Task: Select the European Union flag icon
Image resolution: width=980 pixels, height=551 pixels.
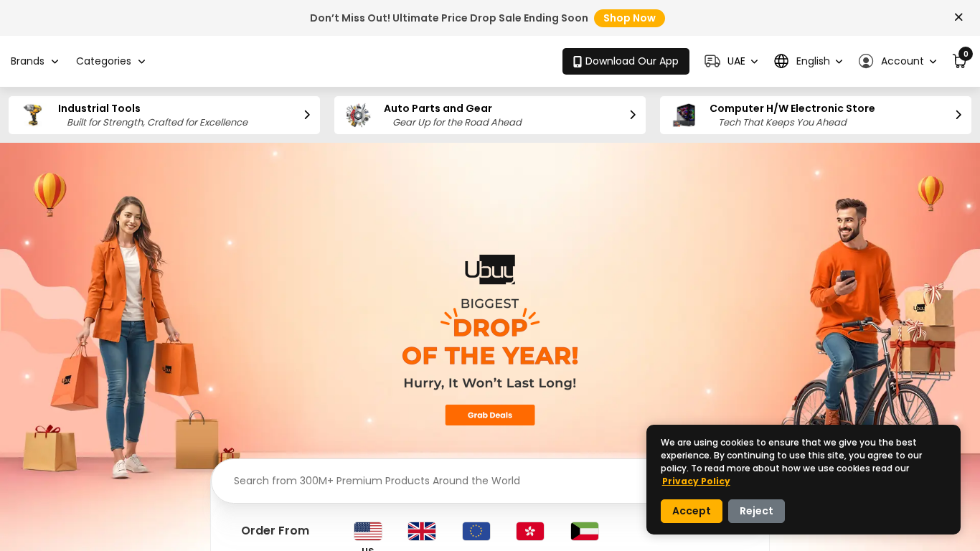Action: [476, 531]
